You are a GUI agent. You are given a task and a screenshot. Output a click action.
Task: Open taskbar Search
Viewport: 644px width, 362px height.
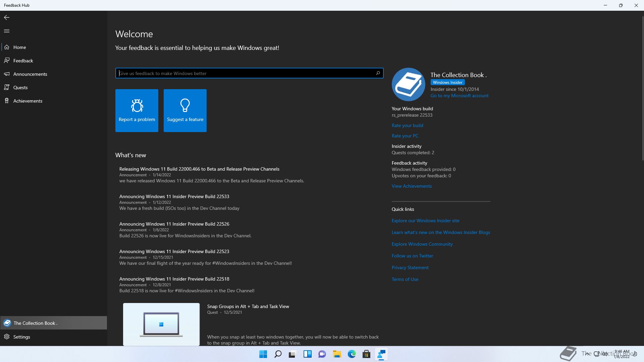[278, 354]
